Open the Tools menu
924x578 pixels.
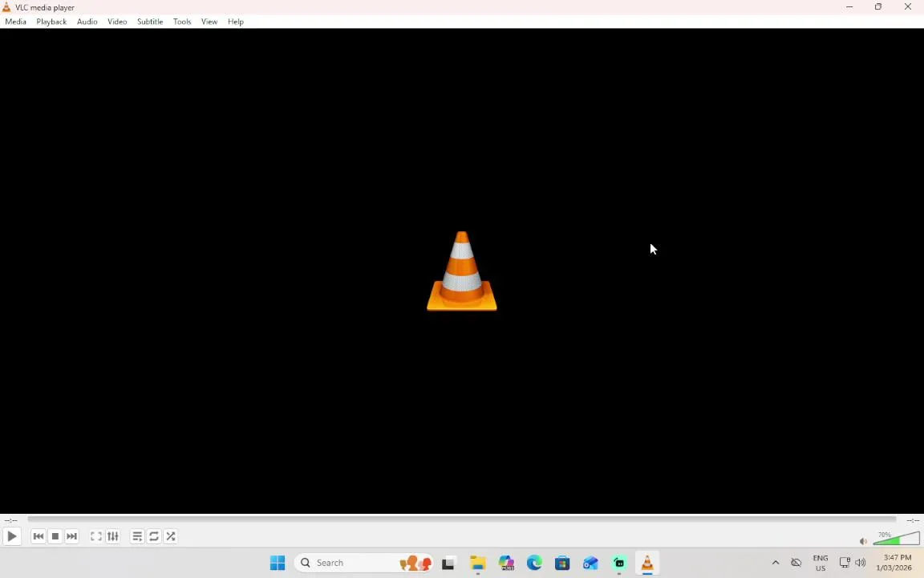pyautogui.click(x=182, y=21)
